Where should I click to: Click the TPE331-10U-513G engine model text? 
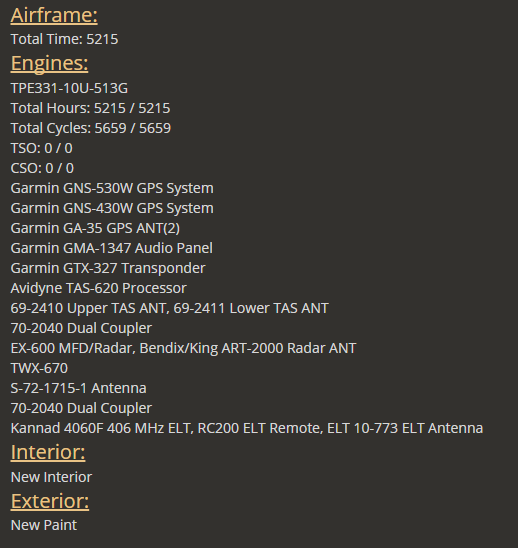(x=69, y=88)
